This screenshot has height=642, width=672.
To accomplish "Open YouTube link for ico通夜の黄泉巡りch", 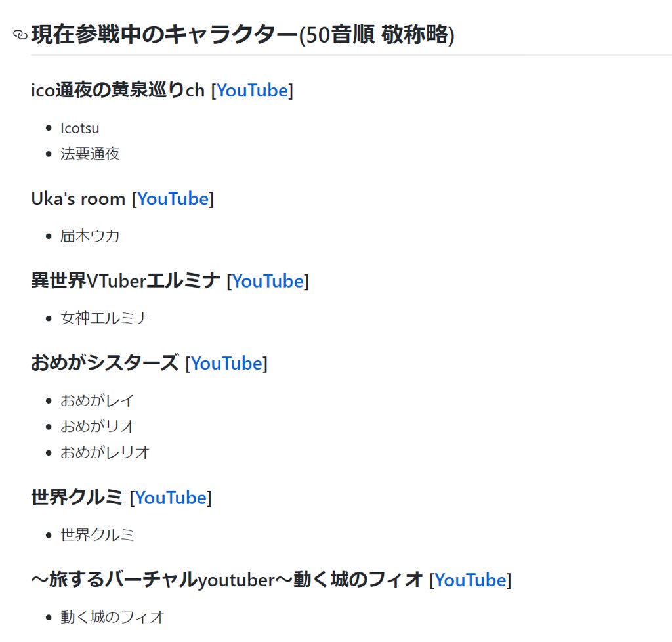I will tap(253, 91).
